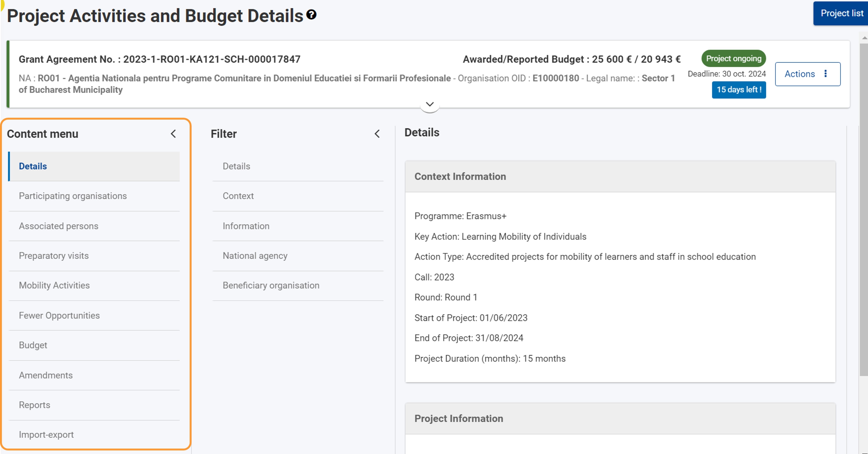Select Beneficiary organisation filter entry
Image resolution: width=868 pixels, height=454 pixels.
[x=298, y=286]
